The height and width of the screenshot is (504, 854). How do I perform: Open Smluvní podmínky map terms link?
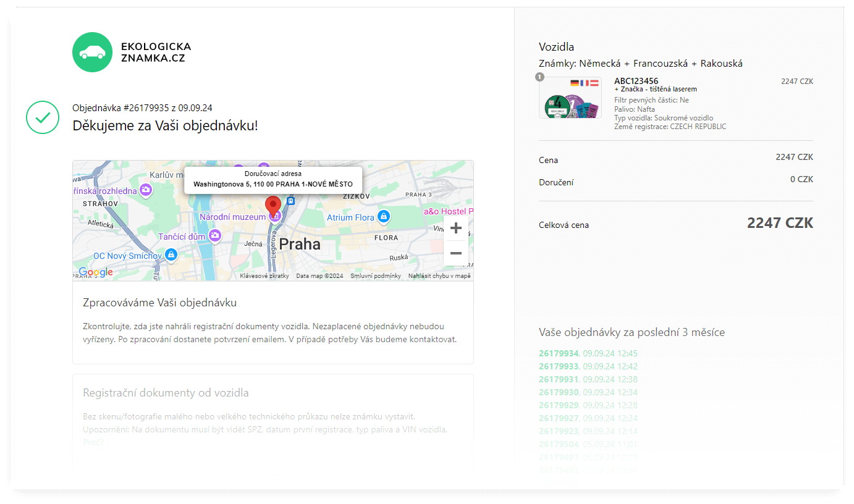pos(376,276)
